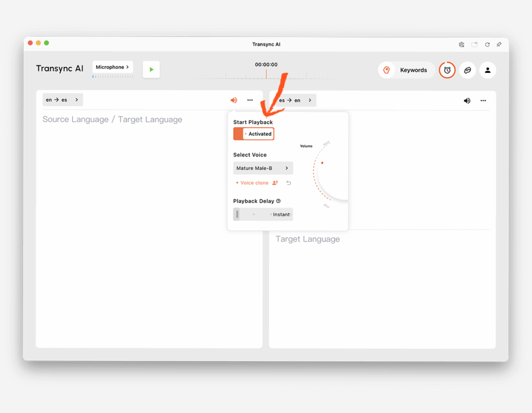Toggle the black speaker icon in right panel
This screenshot has height=413, width=532.
pyautogui.click(x=467, y=100)
